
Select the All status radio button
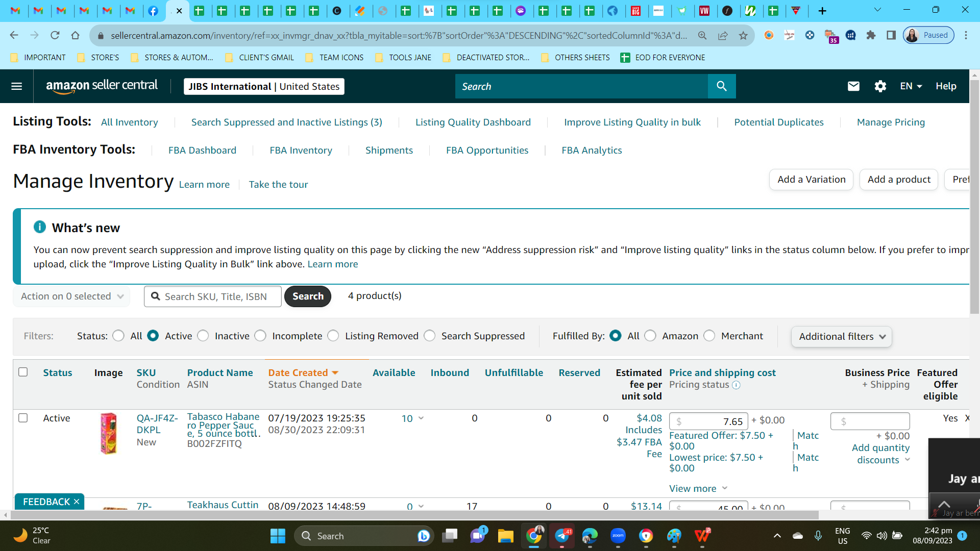(118, 336)
